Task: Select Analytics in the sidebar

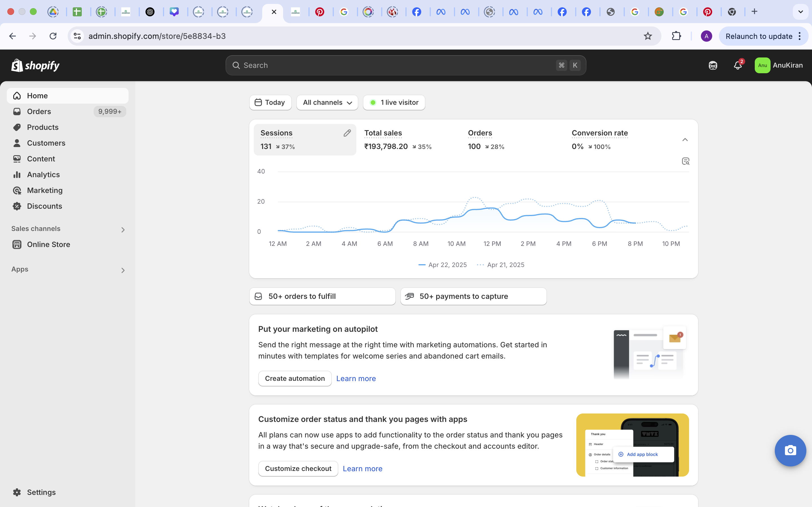Action: [43, 174]
